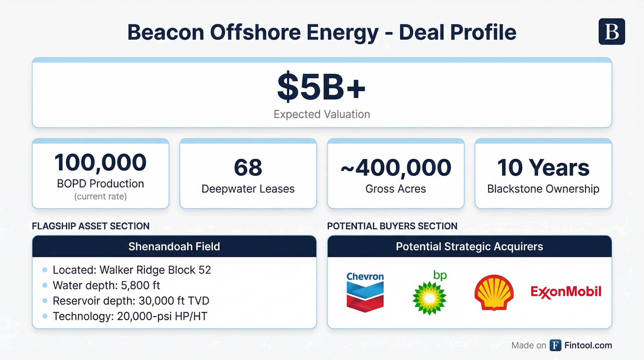Screen dimensions: 644x360
Task: Click the Water depth 5,800 ft line
Action: pos(106,285)
